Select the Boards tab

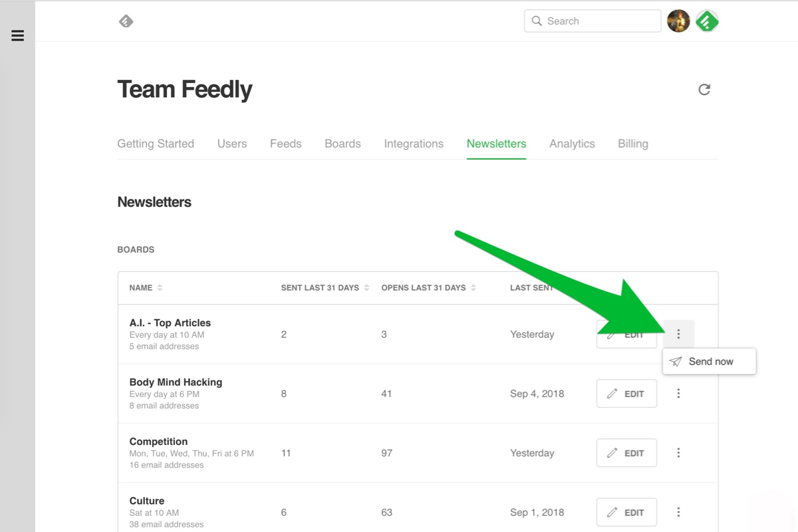(x=342, y=144)
